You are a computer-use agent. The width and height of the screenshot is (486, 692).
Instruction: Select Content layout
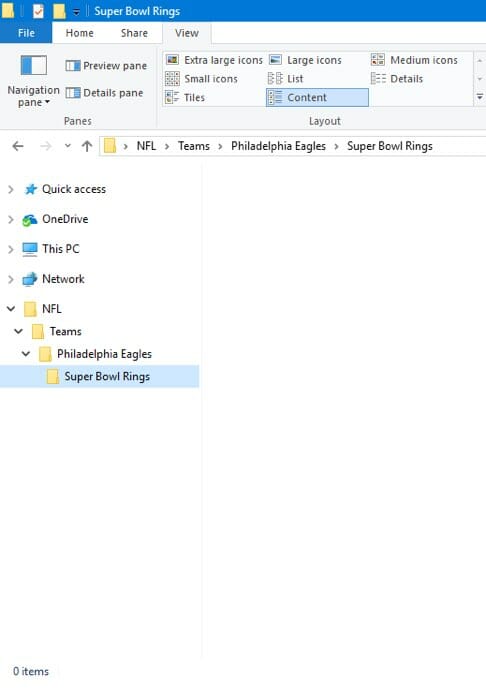[x=317, y=97]
